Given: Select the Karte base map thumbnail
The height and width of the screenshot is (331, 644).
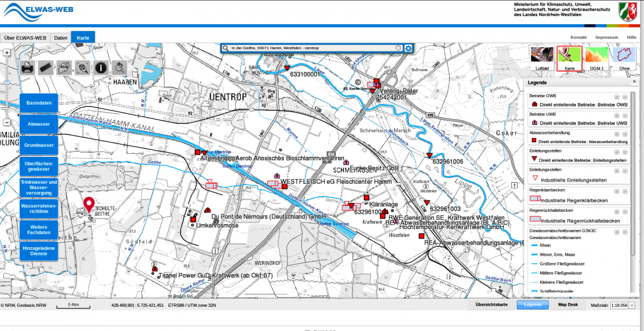Looking at the screenshot, I should point(569,58).
